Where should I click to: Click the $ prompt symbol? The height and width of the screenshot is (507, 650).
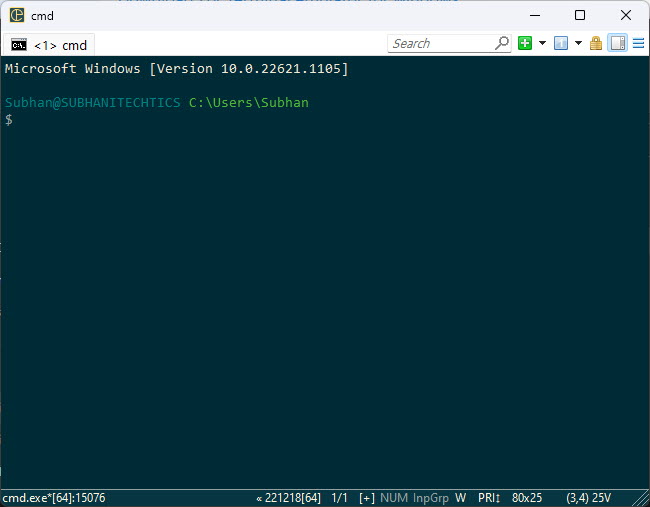click(x=9, y=120)
